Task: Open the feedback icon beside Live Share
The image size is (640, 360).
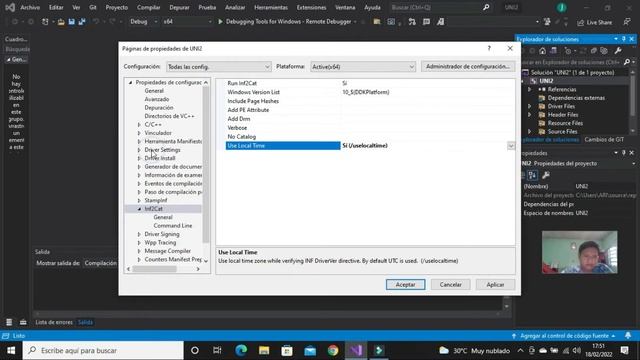Action: coord(627,22)
